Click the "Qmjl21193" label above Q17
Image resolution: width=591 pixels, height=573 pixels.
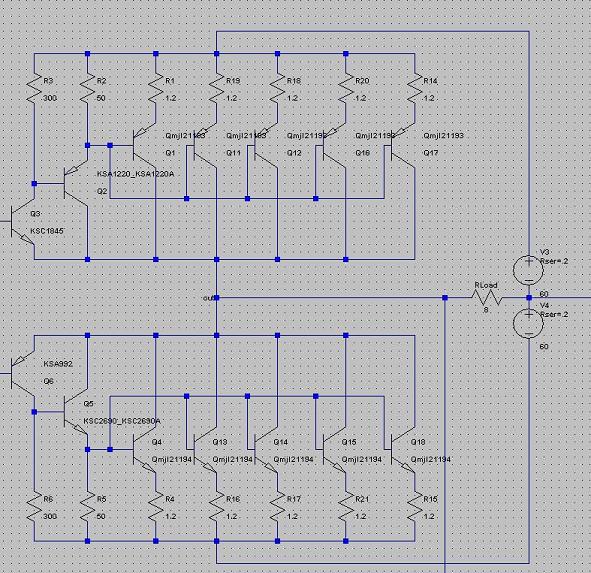(x=443, y=136)
